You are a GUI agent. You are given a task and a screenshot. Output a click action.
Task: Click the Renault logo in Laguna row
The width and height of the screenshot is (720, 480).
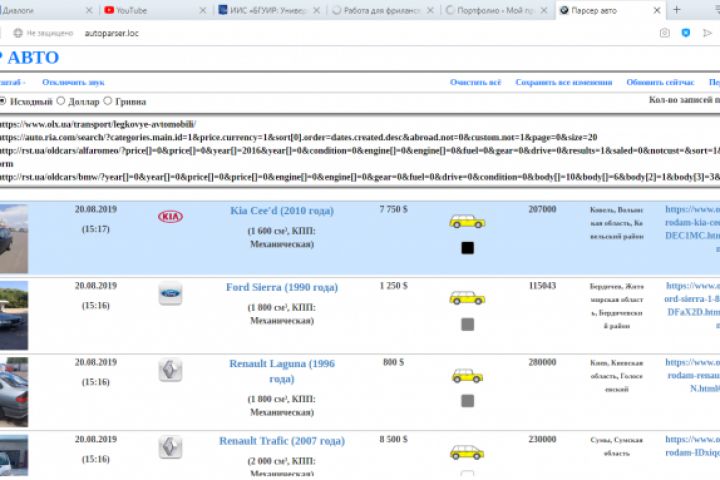tap(170, 370)
